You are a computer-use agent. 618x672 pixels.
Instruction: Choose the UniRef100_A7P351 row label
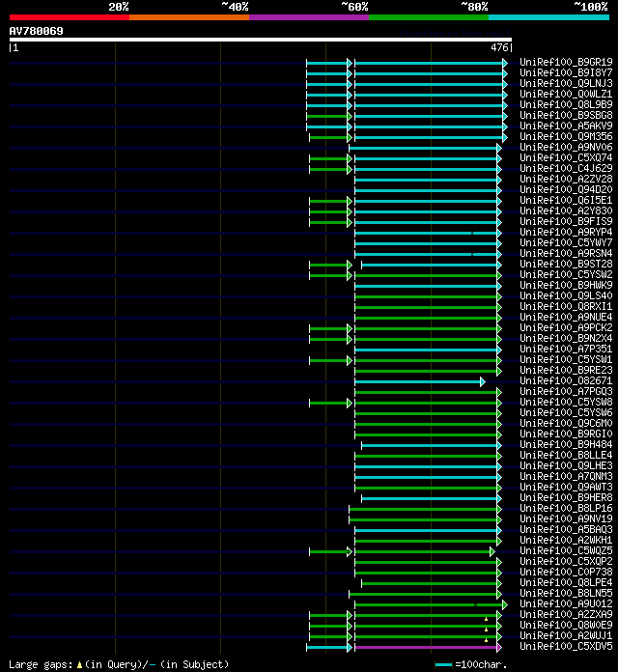point(566,350)
